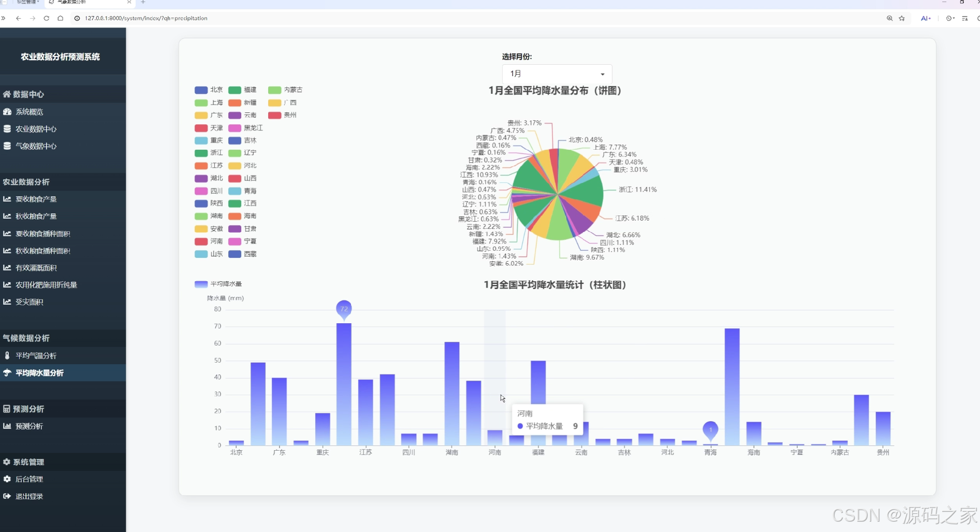
Task: Click gear icon beside 系统管理
Action: (x=7, y=462)
